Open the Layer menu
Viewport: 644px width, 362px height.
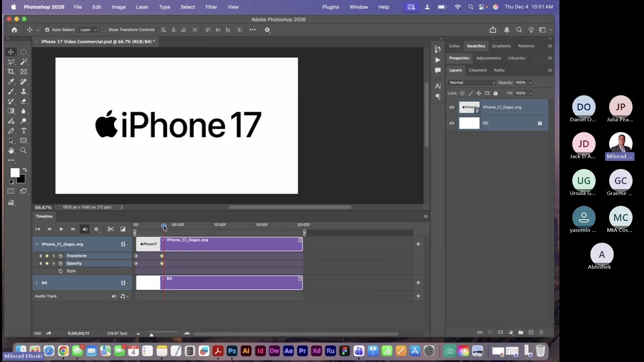coord(142,7)
